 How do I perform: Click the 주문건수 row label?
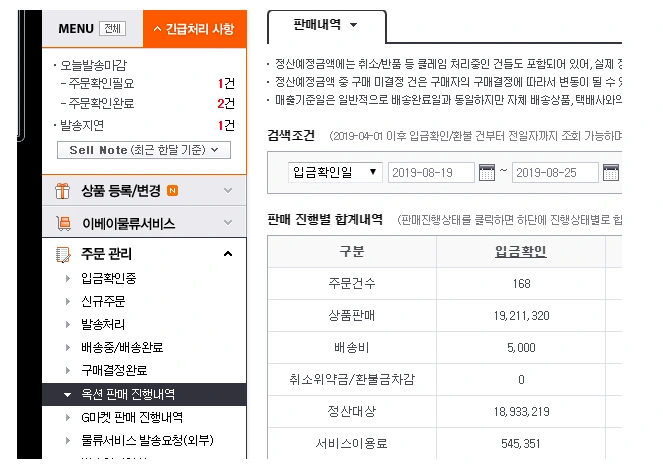click(352, 283)
